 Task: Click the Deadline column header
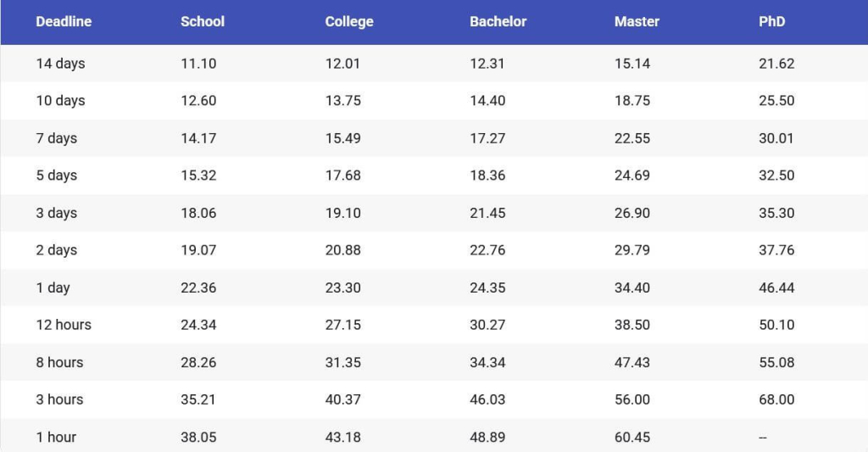click(x=64, y=21)
